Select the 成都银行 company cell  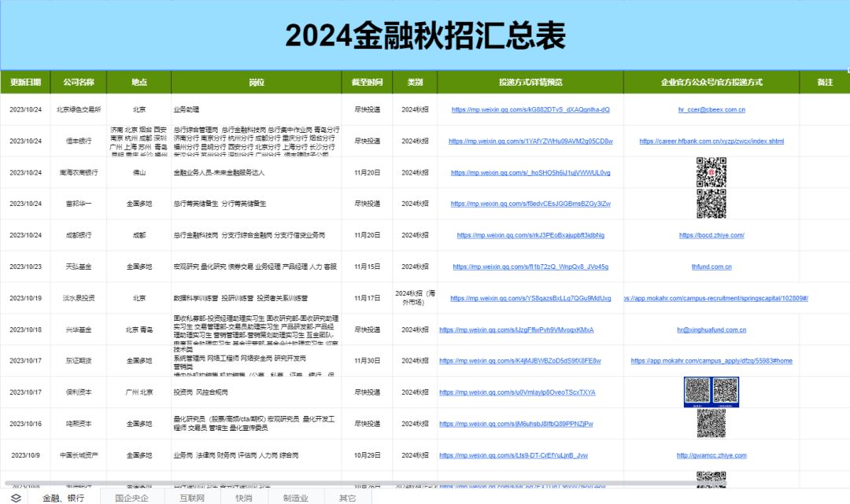[x=79, y=235]
